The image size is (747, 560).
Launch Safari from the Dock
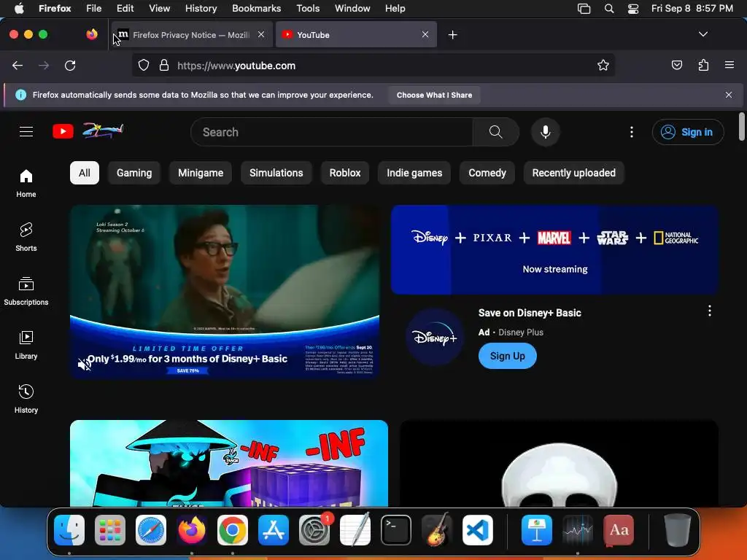pyautogui.click(x=151, y=530)
